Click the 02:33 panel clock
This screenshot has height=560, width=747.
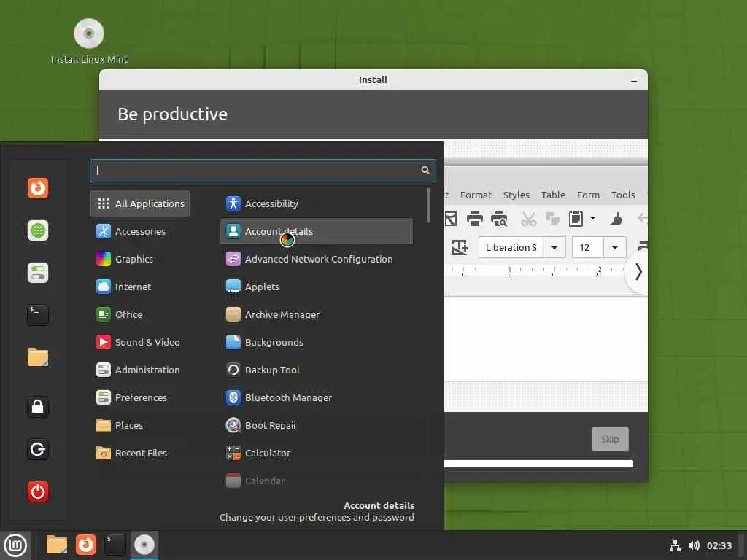719,545
